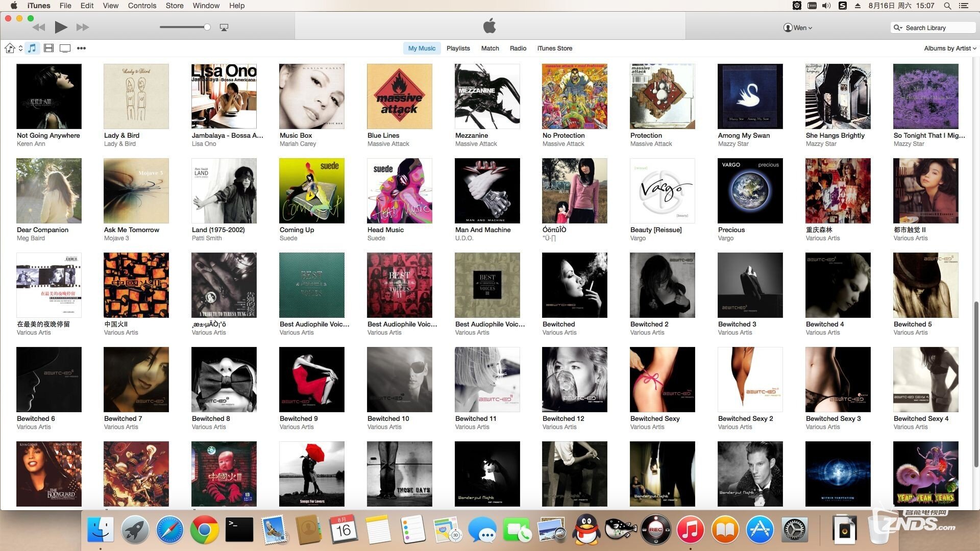Adjust the volume slider knob
980x551 pixels.
click(x=207, y=27)
